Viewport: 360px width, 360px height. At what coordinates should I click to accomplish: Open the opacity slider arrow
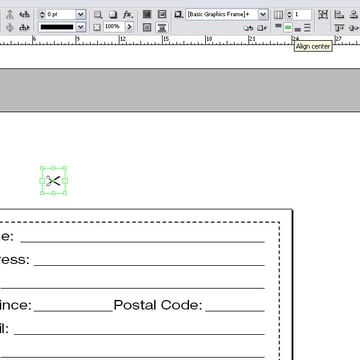pos(129,27)
